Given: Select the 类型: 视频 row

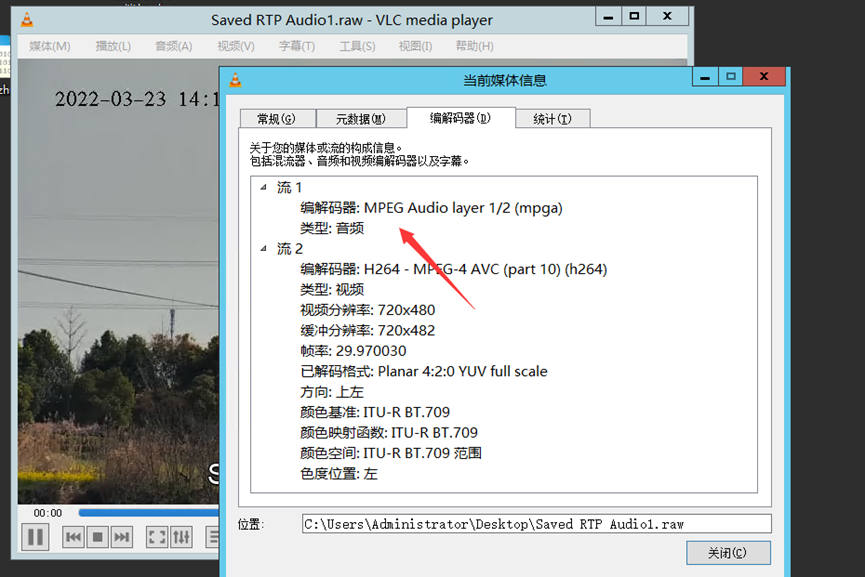Looking at the screenshot, I should point(332,290).
